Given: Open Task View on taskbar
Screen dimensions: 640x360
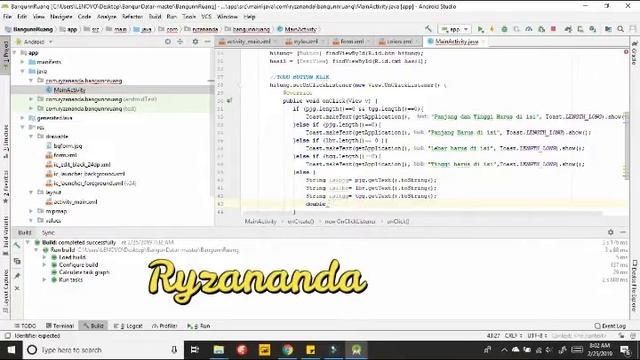Looking at the screenshot, I should [x=195, y=350].
